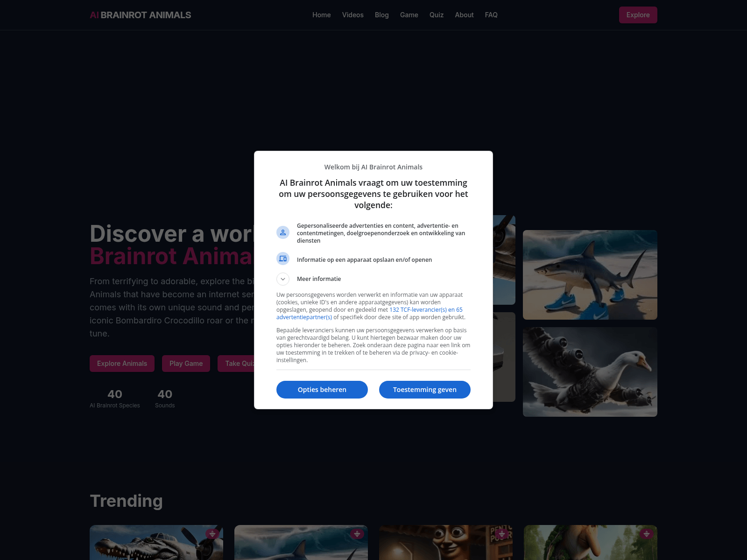The image size is (747, 560).
Task: Click the person icon next to personalized ads text
Action: pyautogui.click(x=283, y=232)
